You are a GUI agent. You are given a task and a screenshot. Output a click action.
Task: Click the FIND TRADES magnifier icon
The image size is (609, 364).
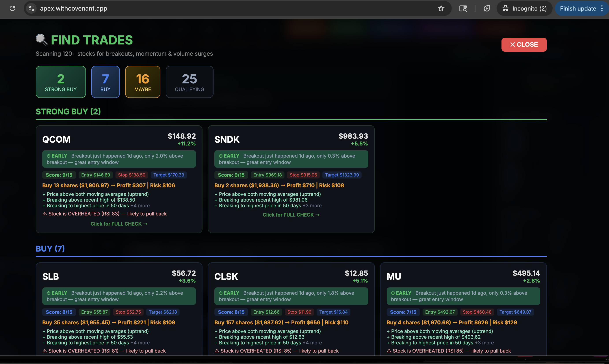click(x=41, y=40)
